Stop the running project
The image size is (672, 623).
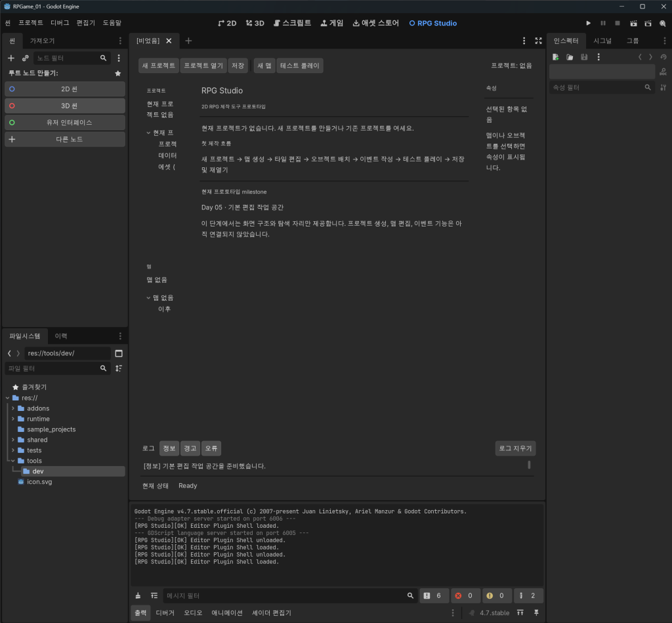[x=618, y=23]
